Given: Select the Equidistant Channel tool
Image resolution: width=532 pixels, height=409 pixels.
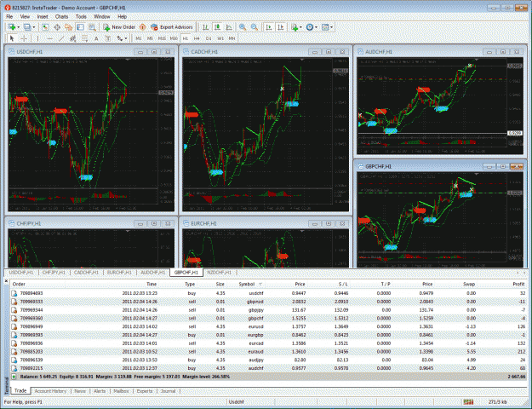Looking at the screenshot, I should (73, 38).
